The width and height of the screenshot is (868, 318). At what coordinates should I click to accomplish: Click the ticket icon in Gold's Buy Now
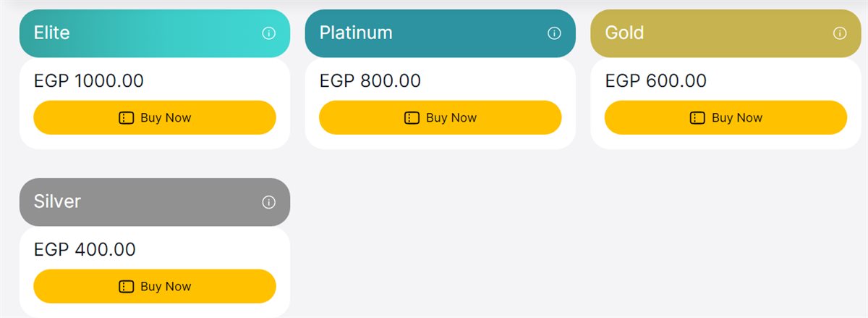698,118
